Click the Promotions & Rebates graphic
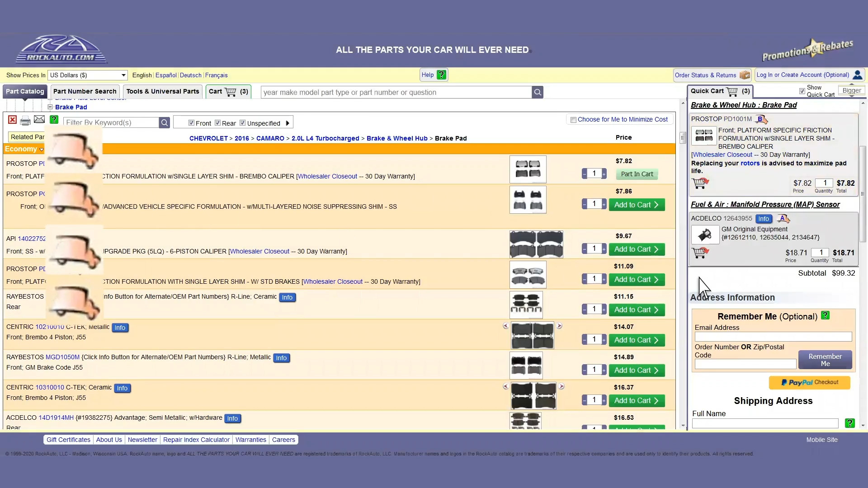The height and width of the screenshot is (488, 868). point(808,51)
